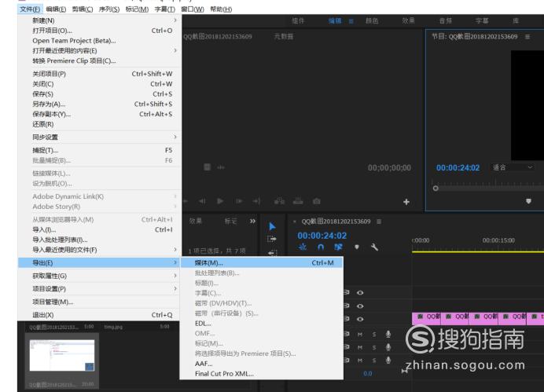The width and height of the screenshot is (544, 392).
Task: Toggle eye on middle video track
Action: coord(360,306)
